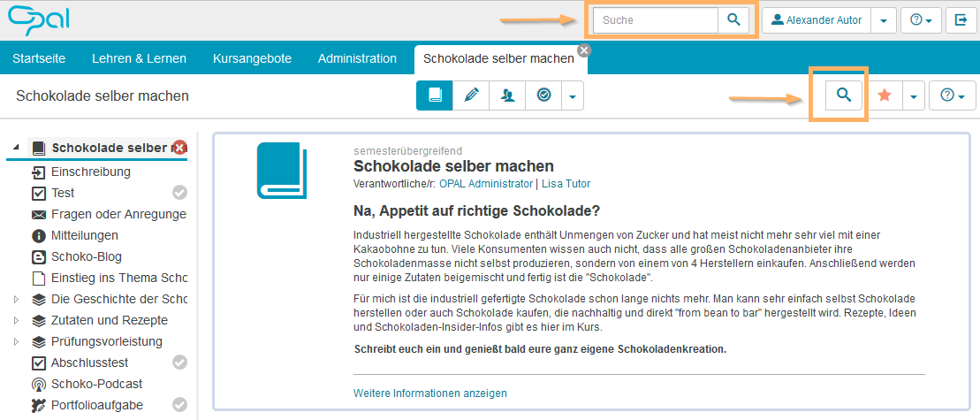Image resolution: width=980 pixels, height=420 pixels.
Task: Close the Schokolade selber machen tab
Action: (x=584, y=50)
